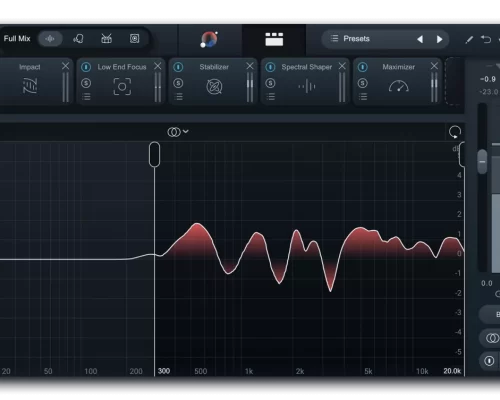Click the -0.9 peak level readout
This screenshot has width=500, height=400.
(x=488, y=79)
